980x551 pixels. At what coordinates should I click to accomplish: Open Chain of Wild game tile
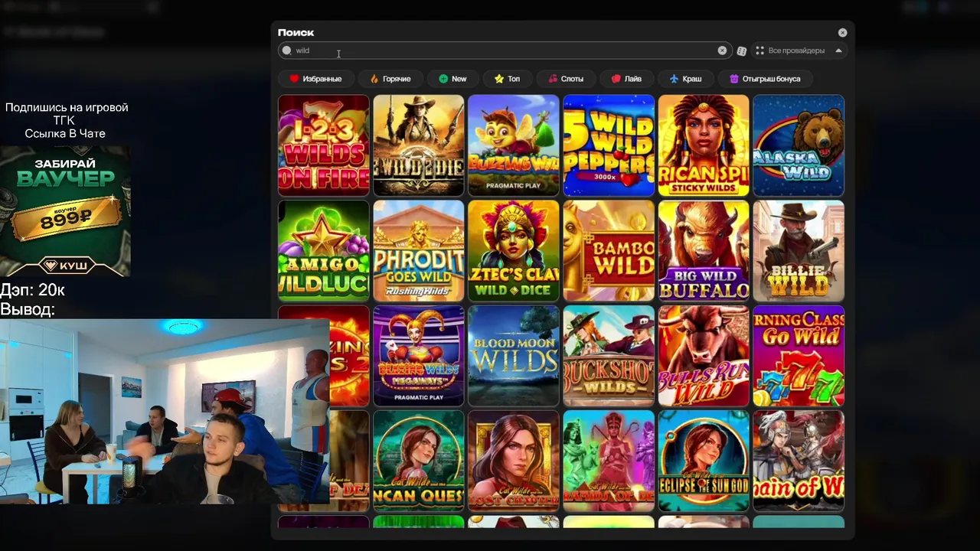(799, 461)
